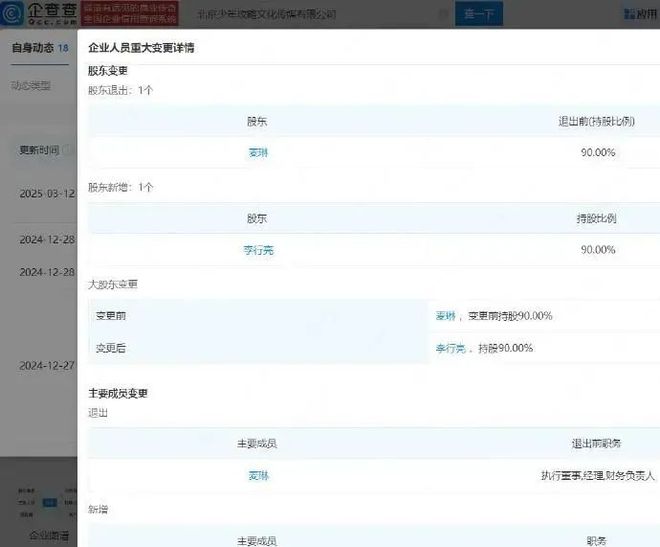Click the 退出前(持股比例) column header

pos(596,121)
